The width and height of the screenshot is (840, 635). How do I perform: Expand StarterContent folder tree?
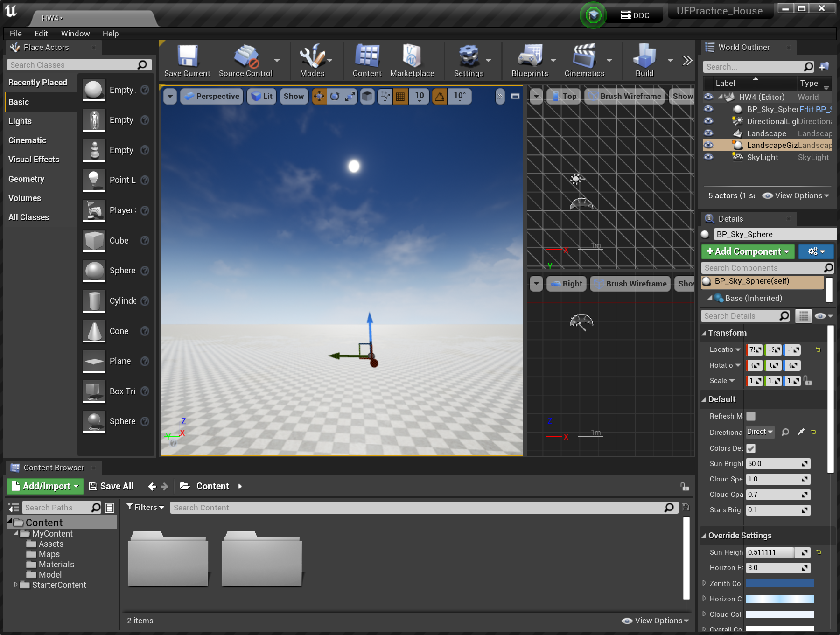pos(15,585)
